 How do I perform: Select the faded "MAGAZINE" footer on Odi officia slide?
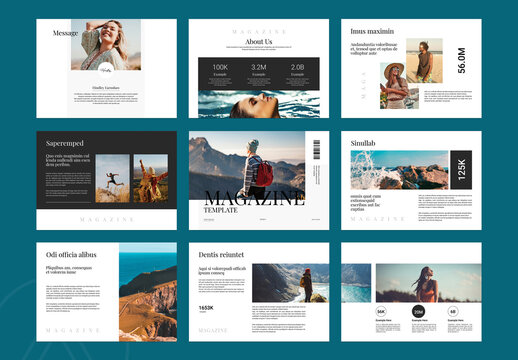coord(73,330)
